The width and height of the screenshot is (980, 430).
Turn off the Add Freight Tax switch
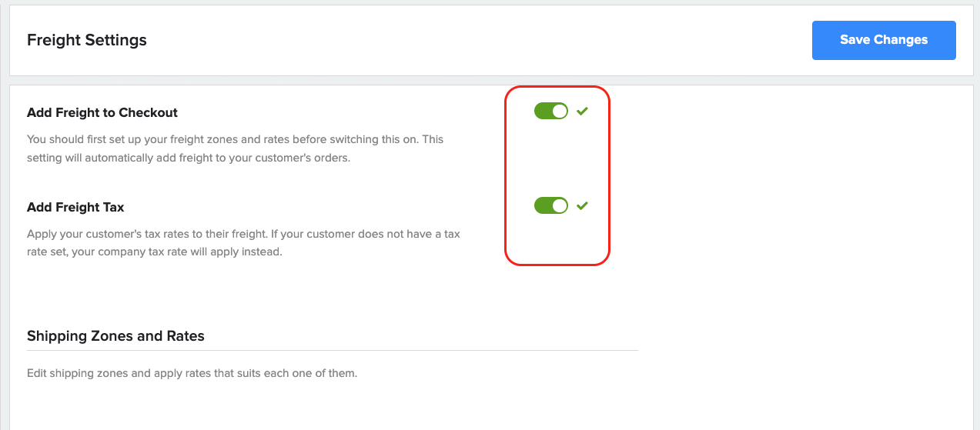click(x=551, y=205)
